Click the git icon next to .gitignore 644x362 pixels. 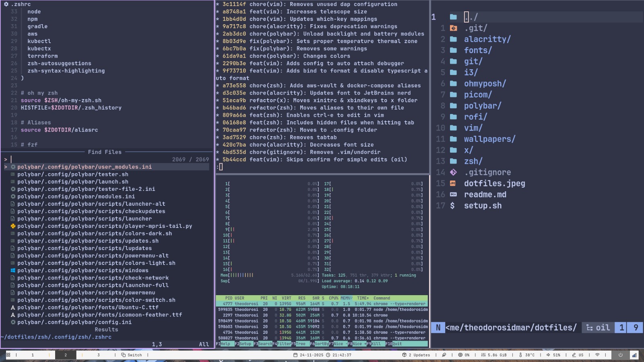click(453, 172)
